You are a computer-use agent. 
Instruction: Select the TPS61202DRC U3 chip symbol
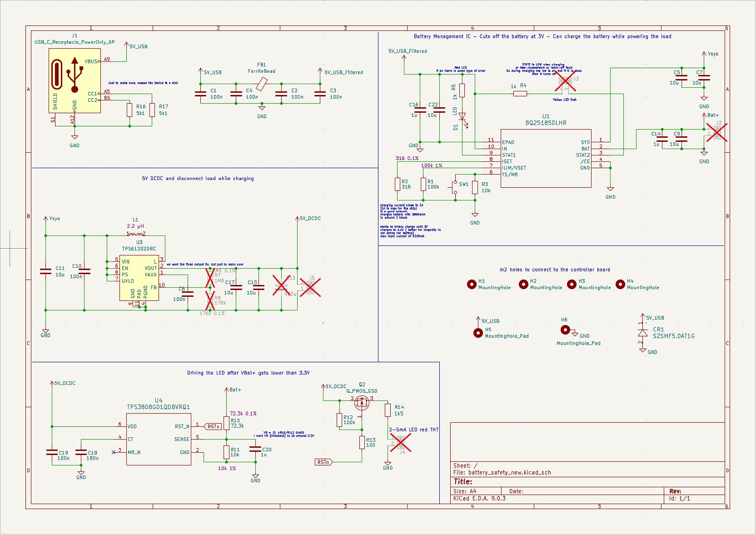tap(139, 278)
